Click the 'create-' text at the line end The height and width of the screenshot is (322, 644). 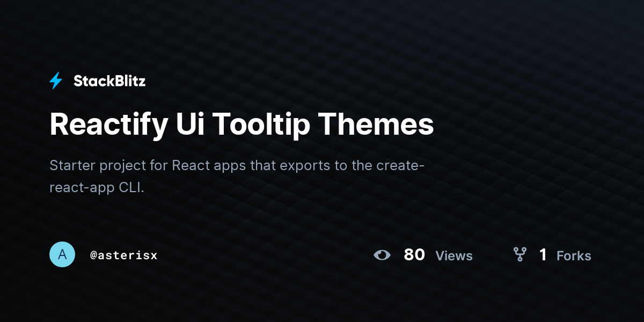400,165
